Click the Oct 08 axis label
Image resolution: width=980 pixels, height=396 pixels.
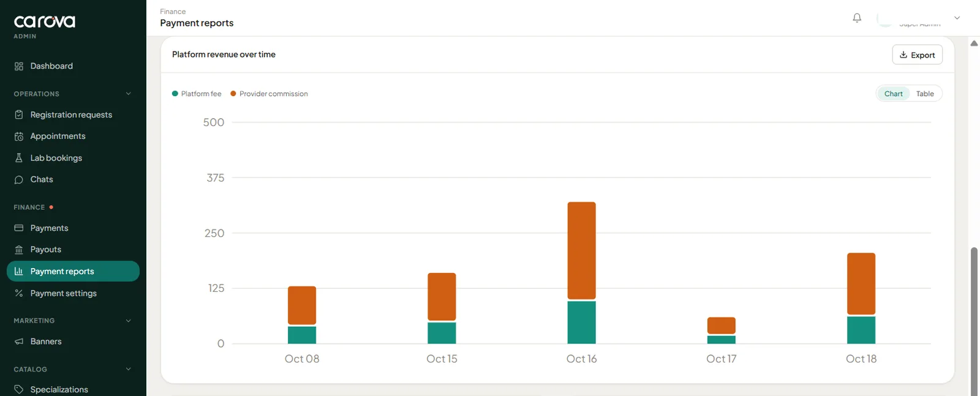[x=302, y=359]
